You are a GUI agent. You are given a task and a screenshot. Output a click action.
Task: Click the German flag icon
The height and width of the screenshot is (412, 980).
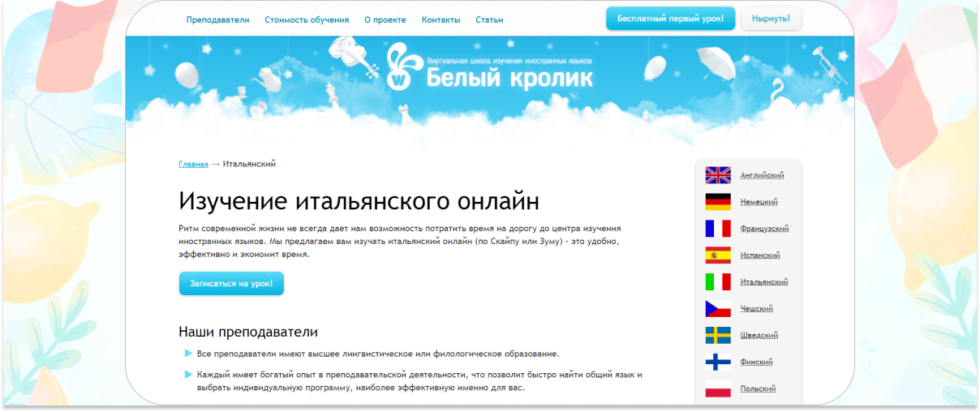tap(718, 202)
